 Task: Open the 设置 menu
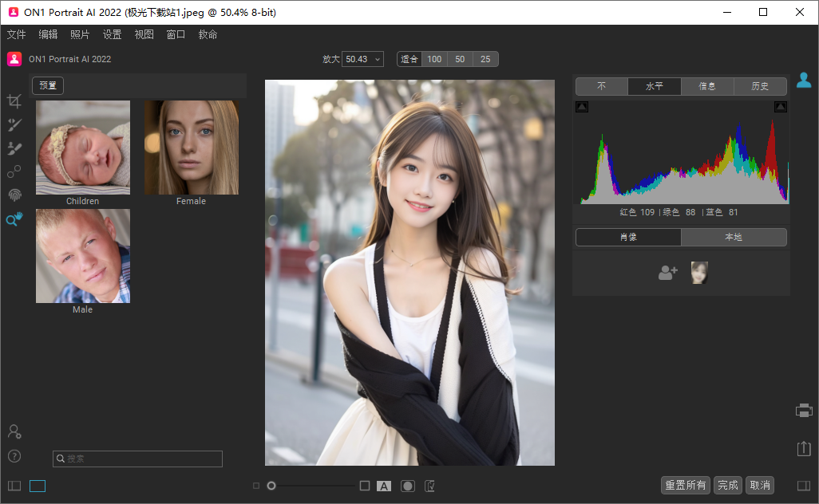pyautogui.click(x=112, y=34)
